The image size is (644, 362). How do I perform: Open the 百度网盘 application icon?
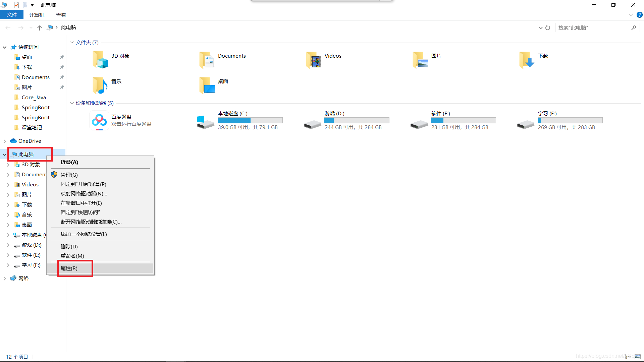click(98, 120)
